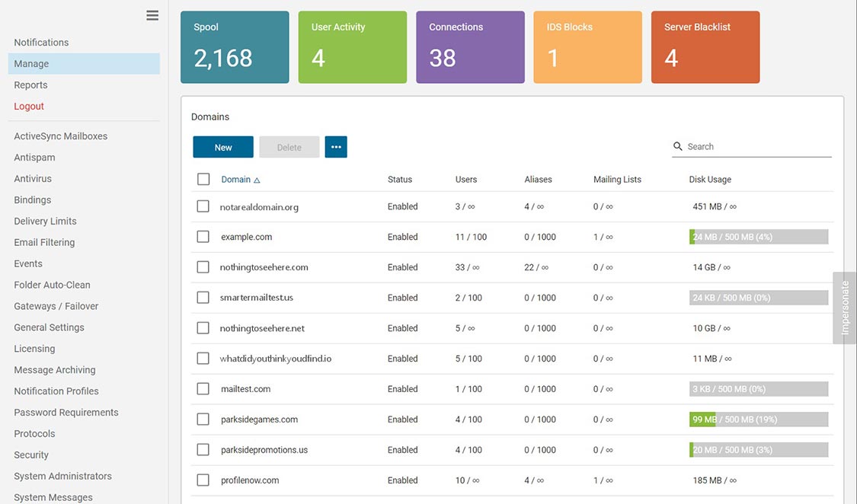Check the profilenow.com row checkbox
The height and width of the screenshot is (504, 857).
203,480
